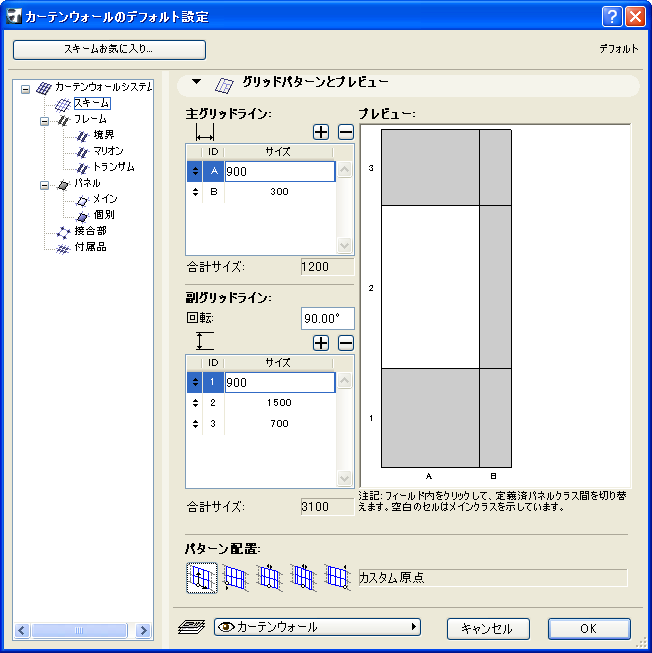Click main gridline ID column header
This screenshot has width=652, height=653.
[213, 152]
